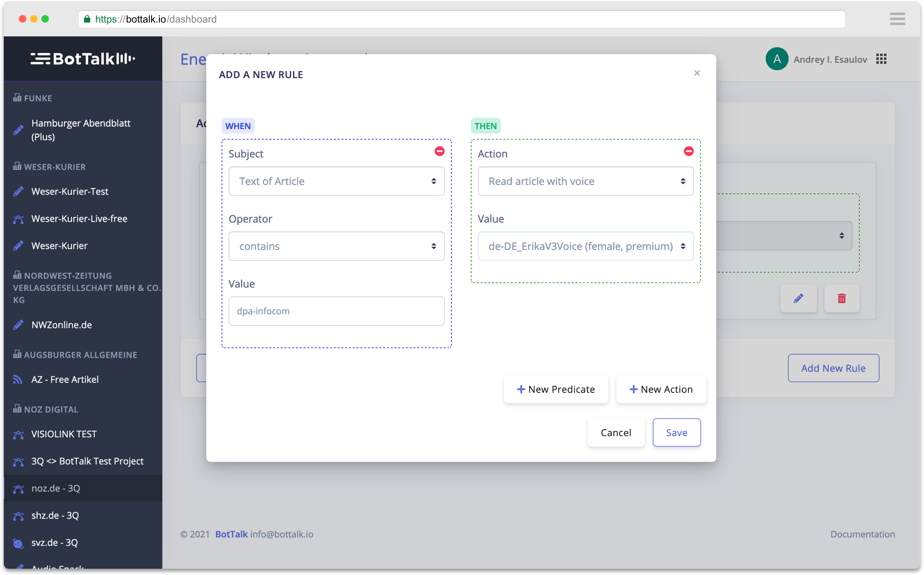The image size is (924, 575).
Task: Select noz.de - 3Q in sidebar
Action: 83,488
